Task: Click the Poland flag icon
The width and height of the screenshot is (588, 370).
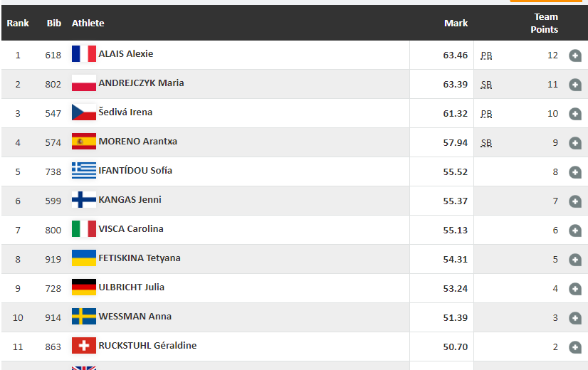Action: pos(84,83)
